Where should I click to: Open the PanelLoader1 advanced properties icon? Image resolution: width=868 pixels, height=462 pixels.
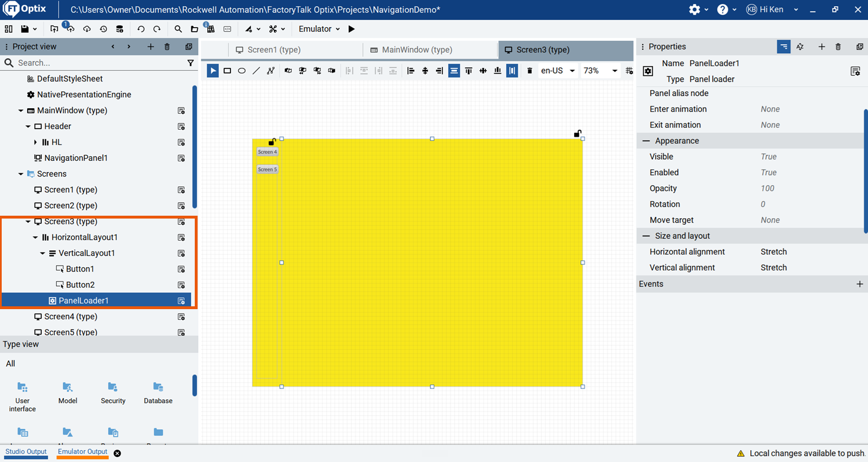(855, 71)
